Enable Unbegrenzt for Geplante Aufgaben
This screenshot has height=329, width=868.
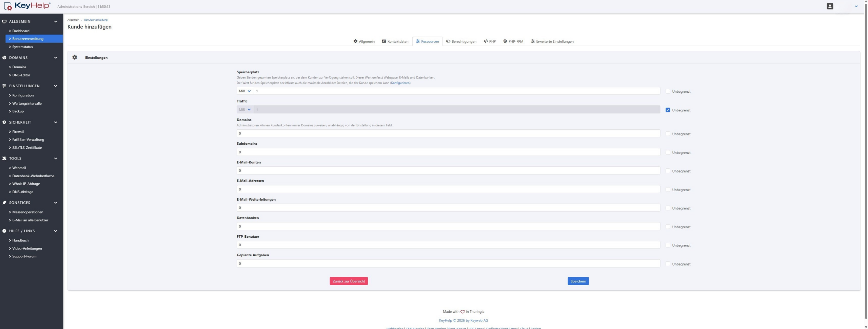point(668,264)
